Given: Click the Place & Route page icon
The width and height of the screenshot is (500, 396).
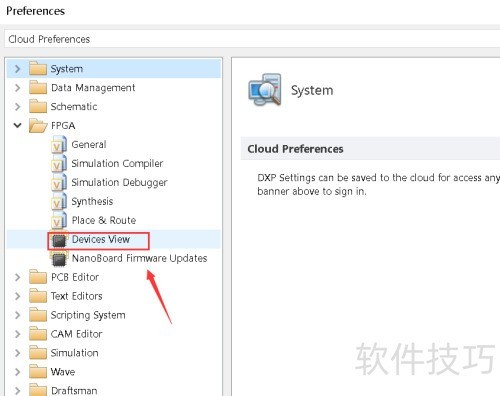Looking at the screenshot, I should click(x=59, y=221).
